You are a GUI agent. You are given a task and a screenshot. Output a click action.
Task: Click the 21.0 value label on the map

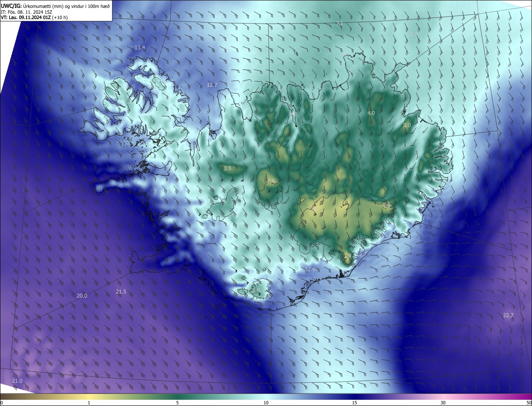tap(17, 381)
